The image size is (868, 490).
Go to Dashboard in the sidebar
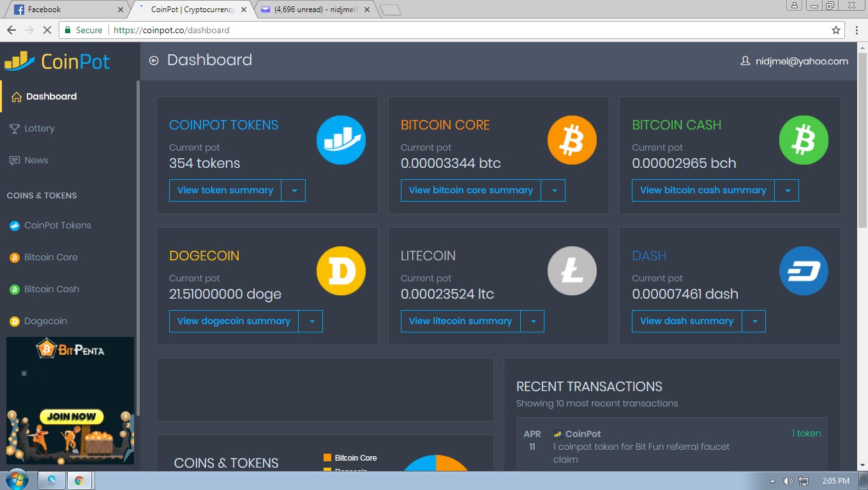(x=51, y=96)
